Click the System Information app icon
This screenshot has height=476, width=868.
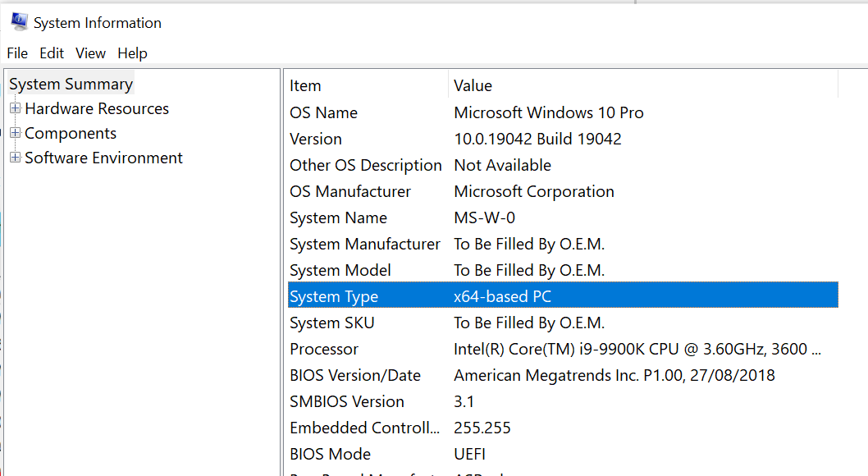20,21
